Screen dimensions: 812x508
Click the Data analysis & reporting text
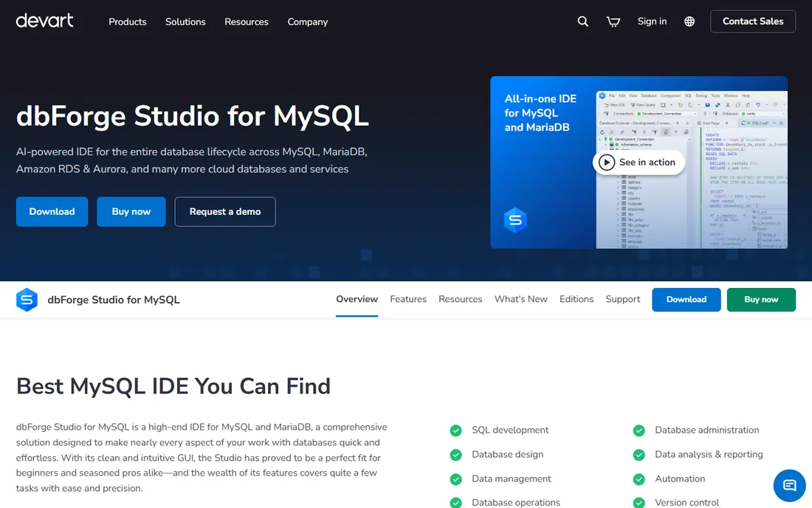[x=709, y=454]
